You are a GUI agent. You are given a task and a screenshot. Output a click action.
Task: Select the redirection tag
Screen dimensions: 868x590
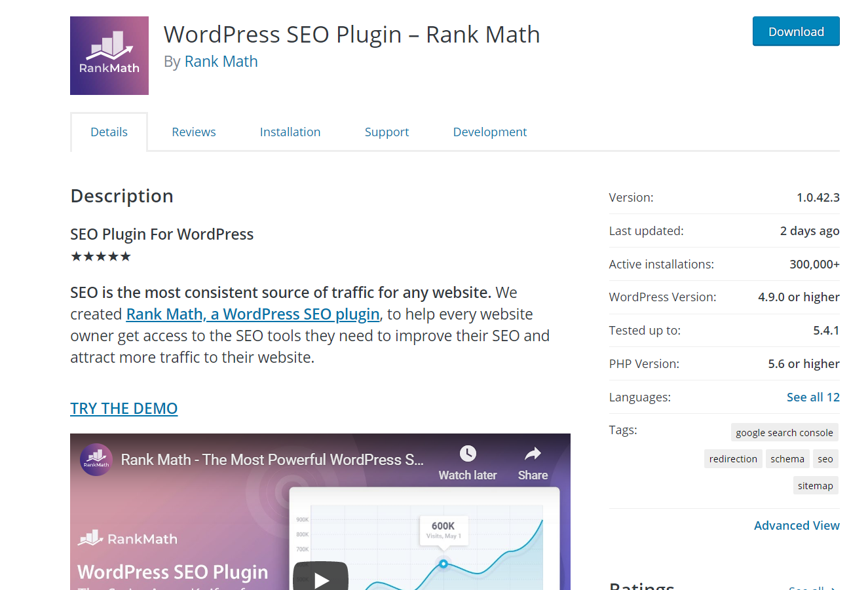click(x=733, y=458)
